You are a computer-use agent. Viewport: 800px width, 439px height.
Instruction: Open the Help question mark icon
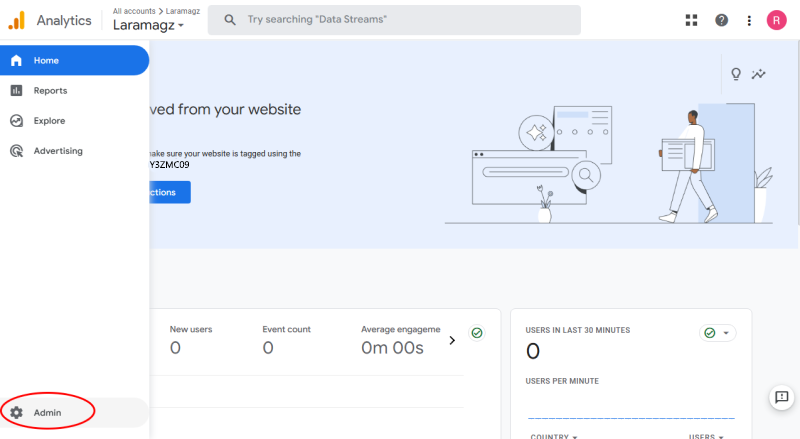click(x=721, y=20)
